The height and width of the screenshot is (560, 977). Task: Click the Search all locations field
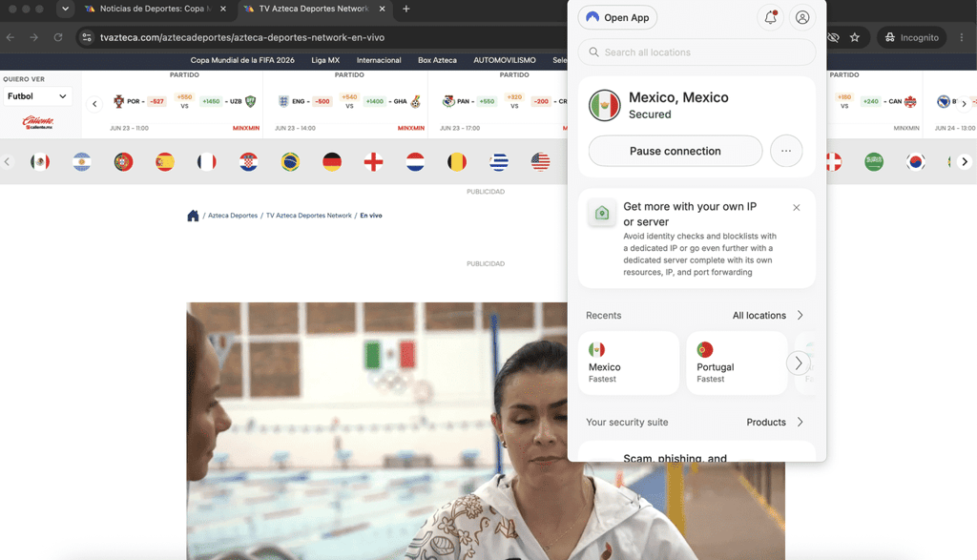click(x=696, y=52)
